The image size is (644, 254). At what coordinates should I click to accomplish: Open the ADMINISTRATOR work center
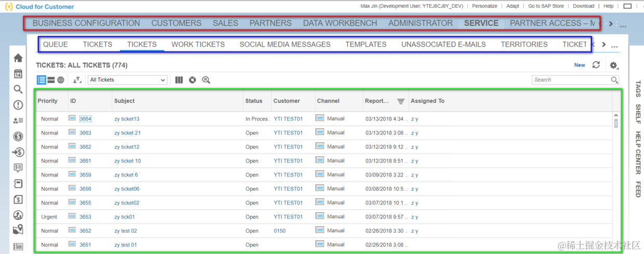click(421, 23)
